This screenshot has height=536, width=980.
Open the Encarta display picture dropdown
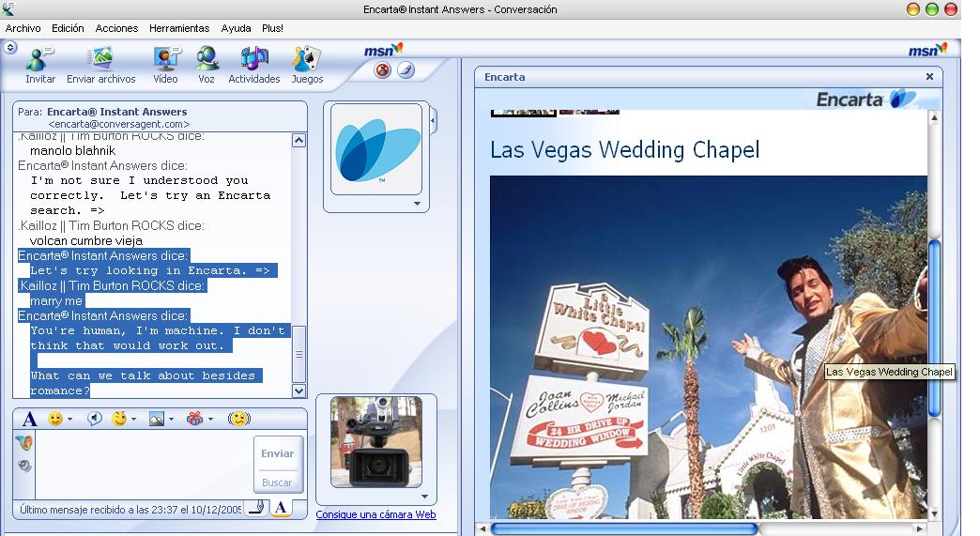[417, 204]
